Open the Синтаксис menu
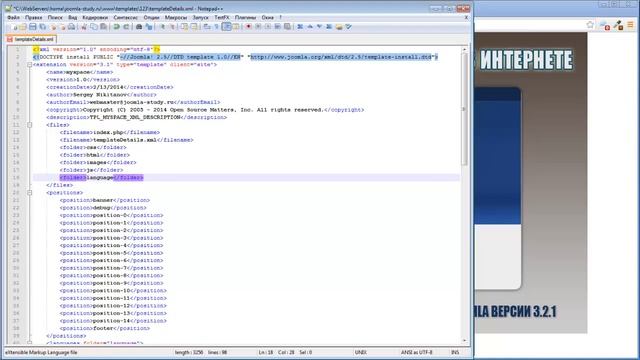Image resolution: width=640 pixels, height=360 pixels. 125,18
